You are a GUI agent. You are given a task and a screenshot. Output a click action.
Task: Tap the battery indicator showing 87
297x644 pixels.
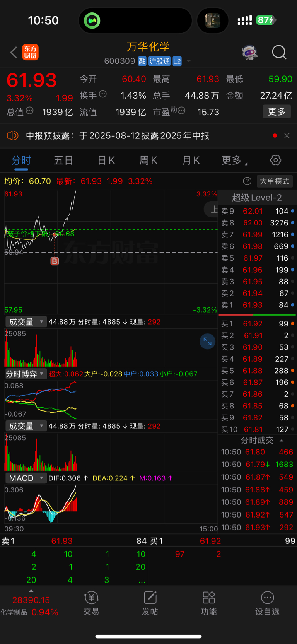coord(266,20)
